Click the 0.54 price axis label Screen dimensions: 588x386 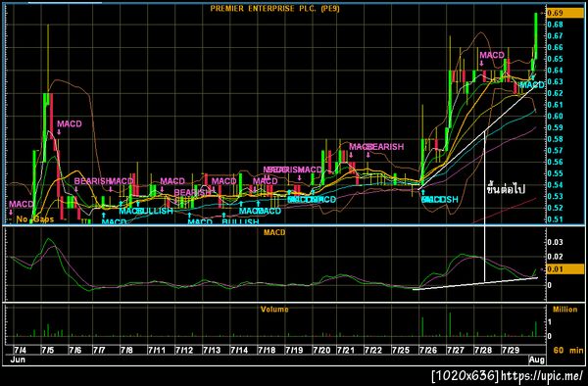click(x=556, y=185)
